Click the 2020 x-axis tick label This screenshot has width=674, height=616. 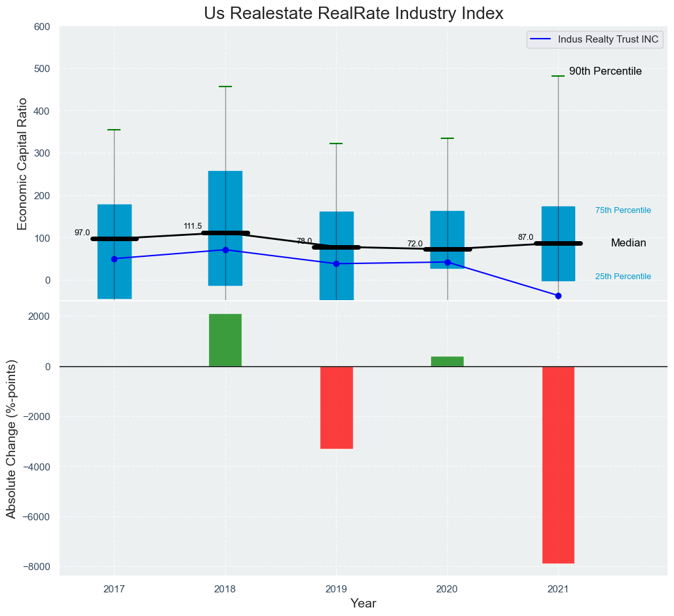click(447, 590)
